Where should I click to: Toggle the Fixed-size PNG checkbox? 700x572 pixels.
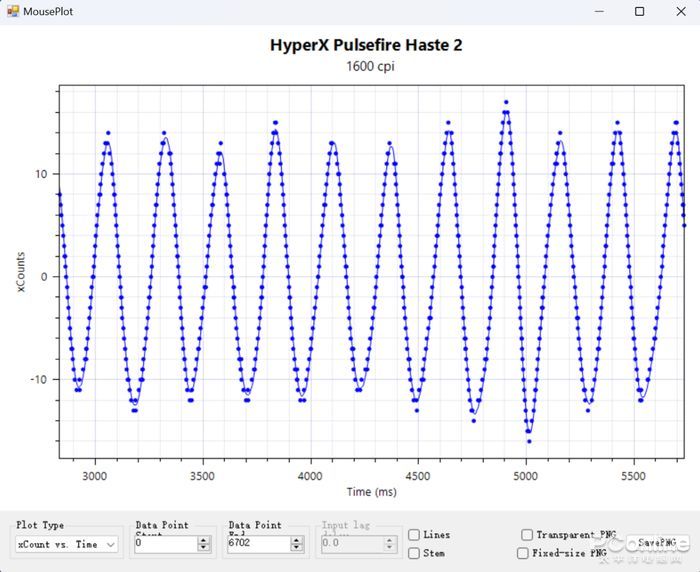[x=522, y=553]
